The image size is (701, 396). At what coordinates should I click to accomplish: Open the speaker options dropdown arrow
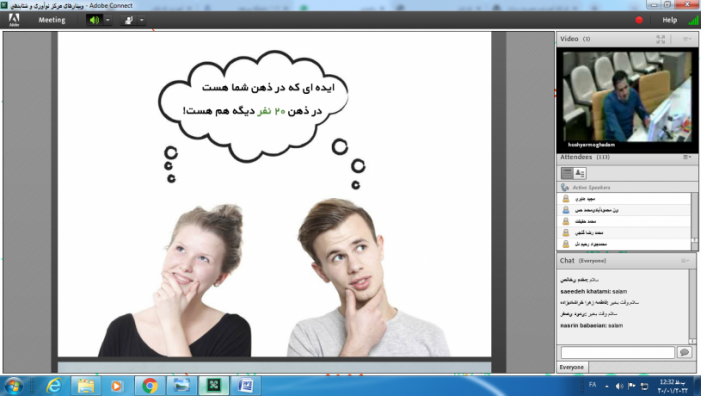coord(108,20)
